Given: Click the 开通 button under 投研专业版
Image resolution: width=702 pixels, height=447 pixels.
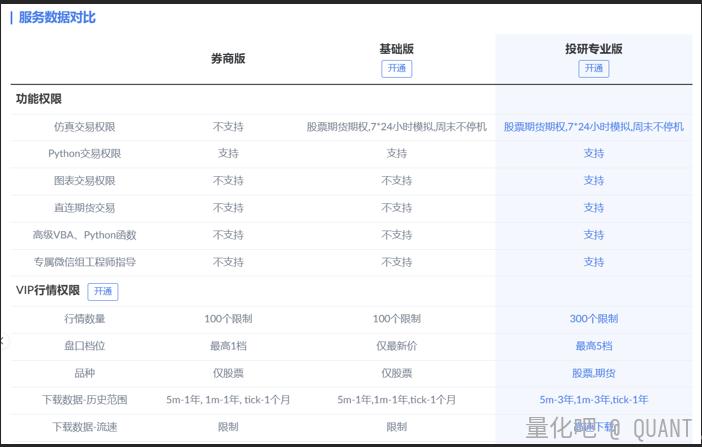Looking at the screenshot, I should (593, 69).
